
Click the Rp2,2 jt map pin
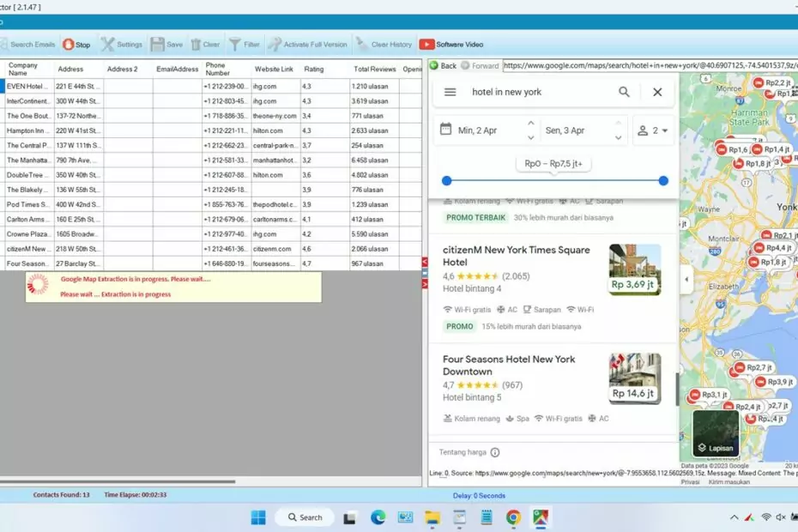(x=773, y=82)
